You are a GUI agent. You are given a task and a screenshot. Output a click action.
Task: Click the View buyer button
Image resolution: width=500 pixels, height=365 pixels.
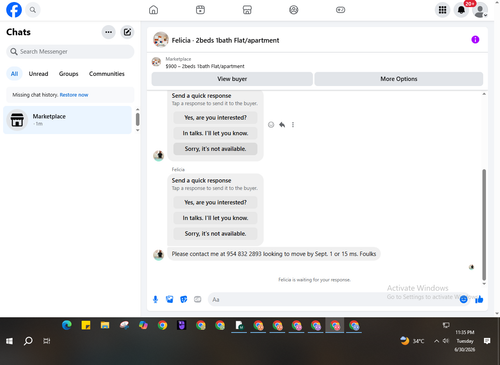[x=232, y=79]
